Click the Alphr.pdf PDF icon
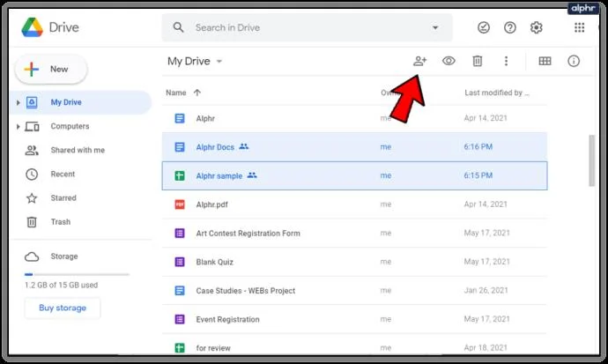Viewport: 608px width, 364px height. click(x=180, y=204)
